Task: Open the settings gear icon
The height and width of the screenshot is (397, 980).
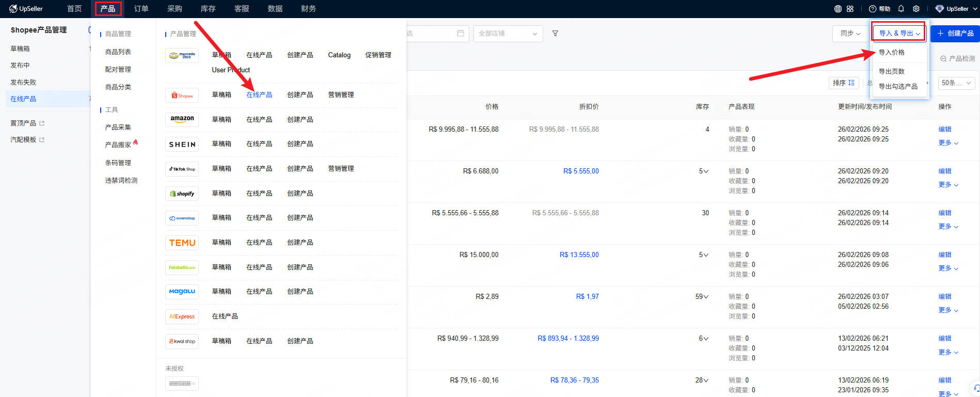Action: pyautogui.click(x=916, y=9)
